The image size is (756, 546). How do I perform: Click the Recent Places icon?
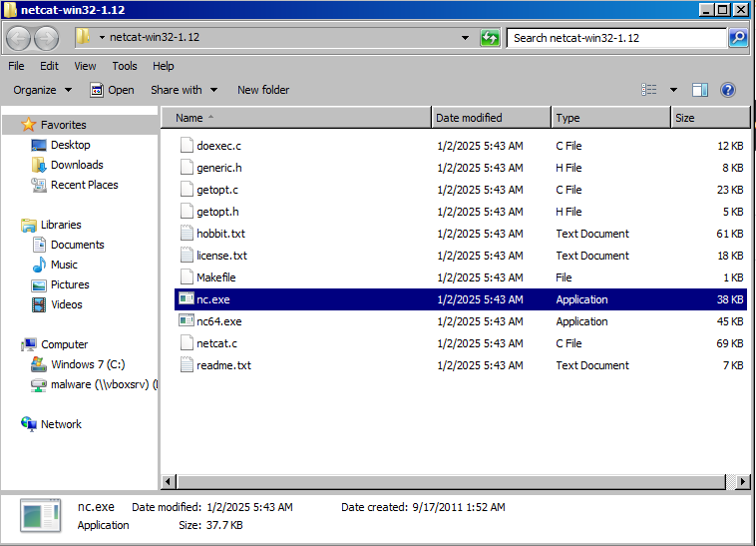pyautogui.click(x=39, y=185)
